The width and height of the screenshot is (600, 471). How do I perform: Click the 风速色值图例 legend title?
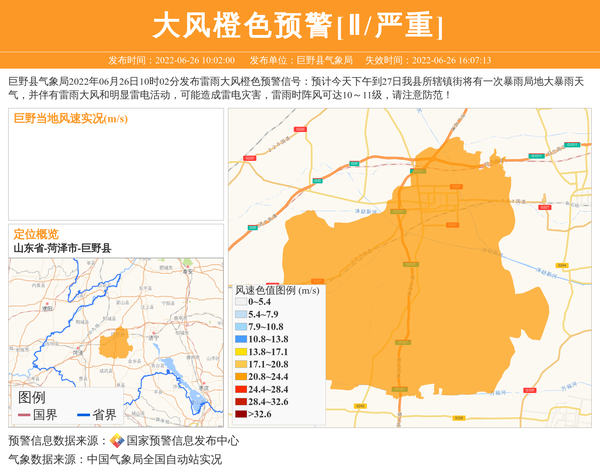click(x=277, y=290)
